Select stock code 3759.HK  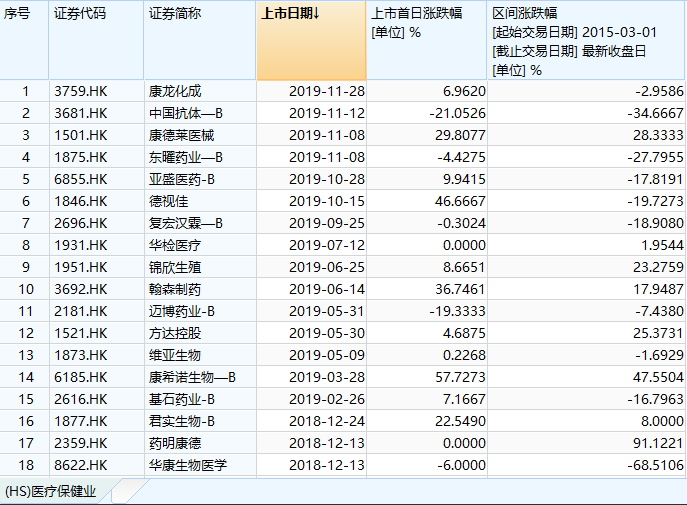tap(81, 91)
